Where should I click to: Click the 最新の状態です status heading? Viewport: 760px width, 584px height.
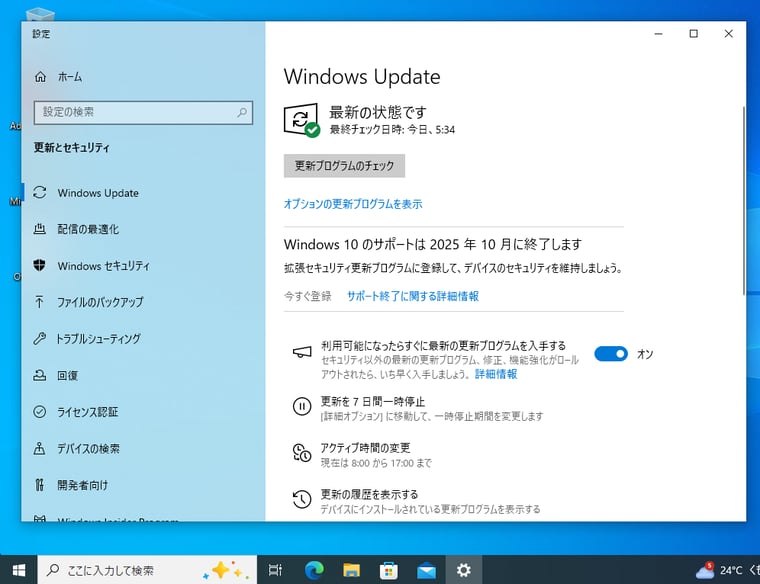coord(378,112)
